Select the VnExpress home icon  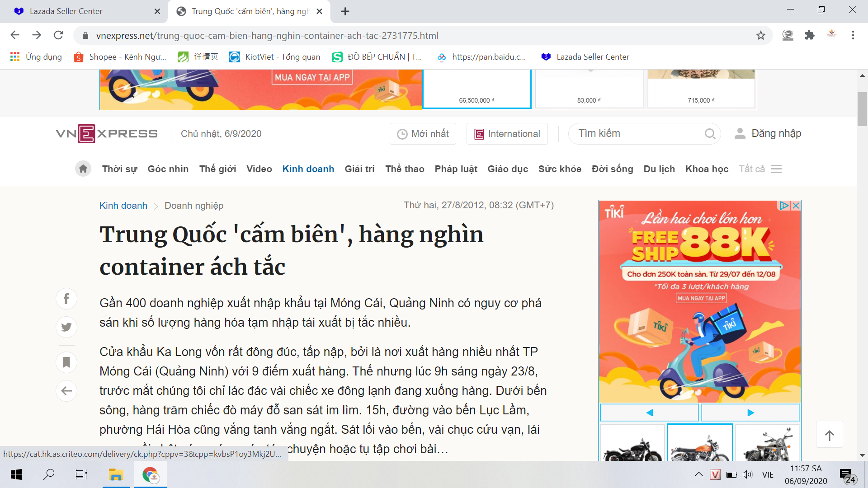pos(83,169)
